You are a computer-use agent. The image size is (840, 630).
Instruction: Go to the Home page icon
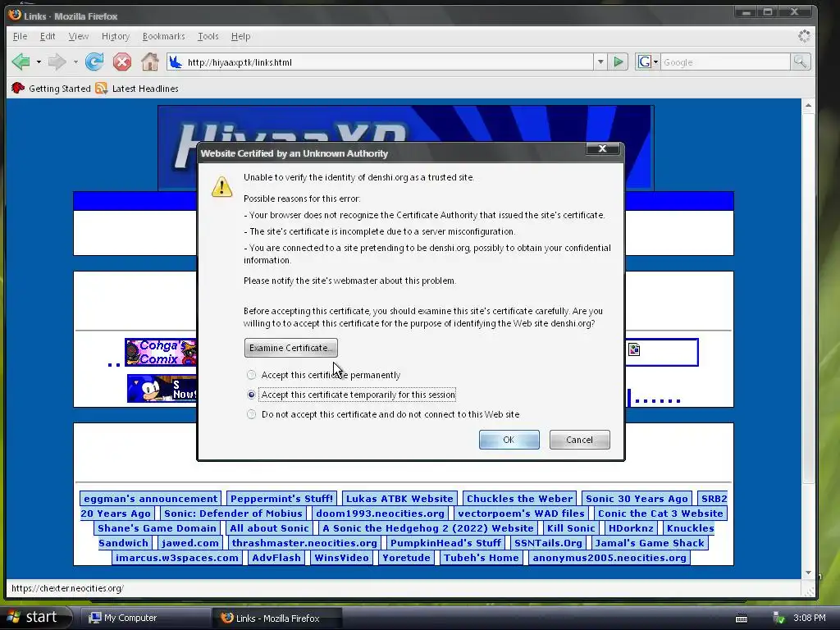pos(150,62)
